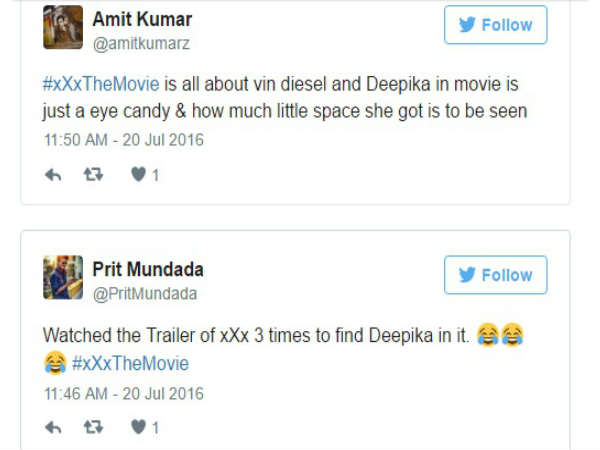Open the 11:46 AM - 20 Jul 2016 timestamp

click(123, 392)
